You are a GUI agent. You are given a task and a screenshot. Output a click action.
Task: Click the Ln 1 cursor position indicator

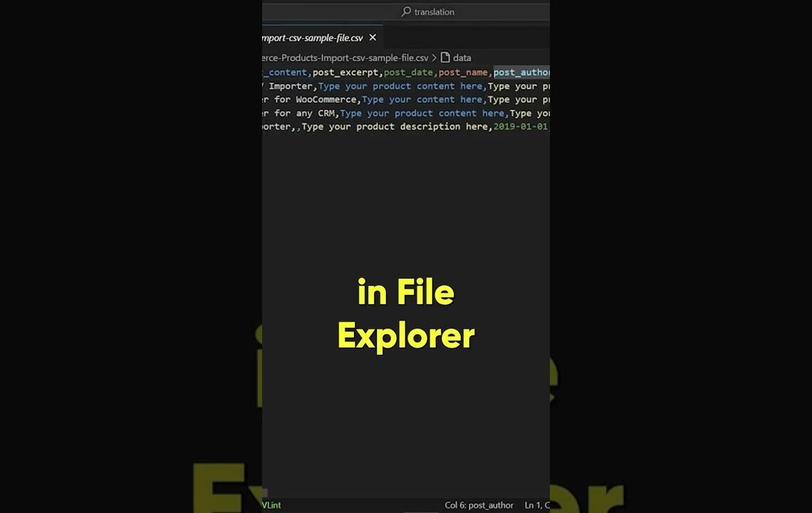click(537, 505)
